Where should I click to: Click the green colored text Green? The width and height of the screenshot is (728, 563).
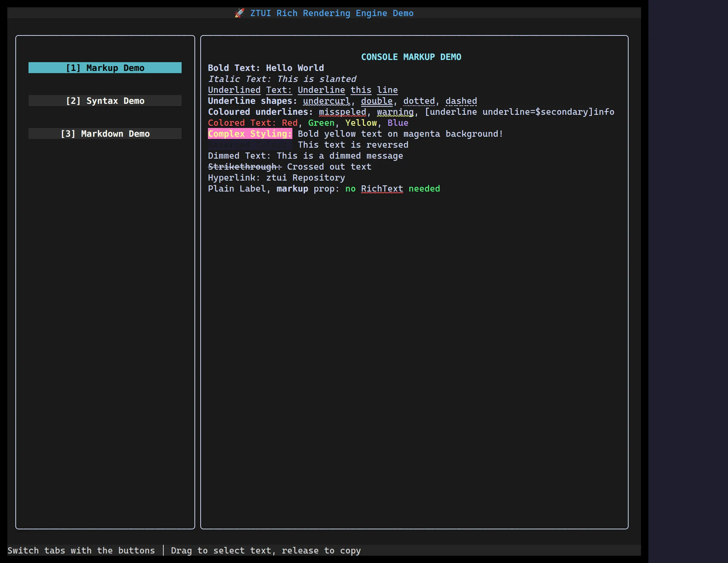pos(321,123)
